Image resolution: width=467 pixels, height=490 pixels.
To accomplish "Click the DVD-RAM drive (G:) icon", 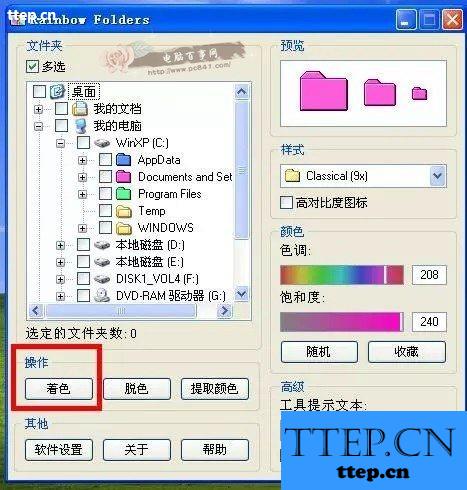I will pos(102,295).
